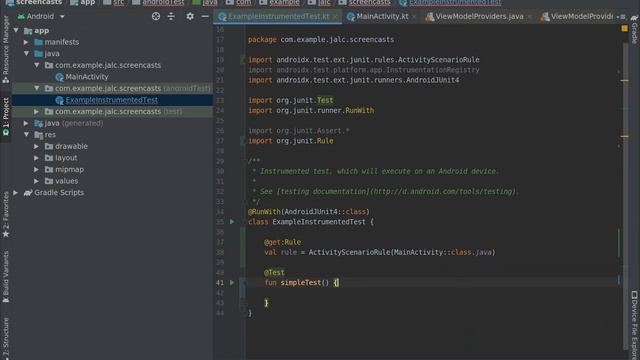Click the 'example' breadcrumb

[x=280, y=3]
